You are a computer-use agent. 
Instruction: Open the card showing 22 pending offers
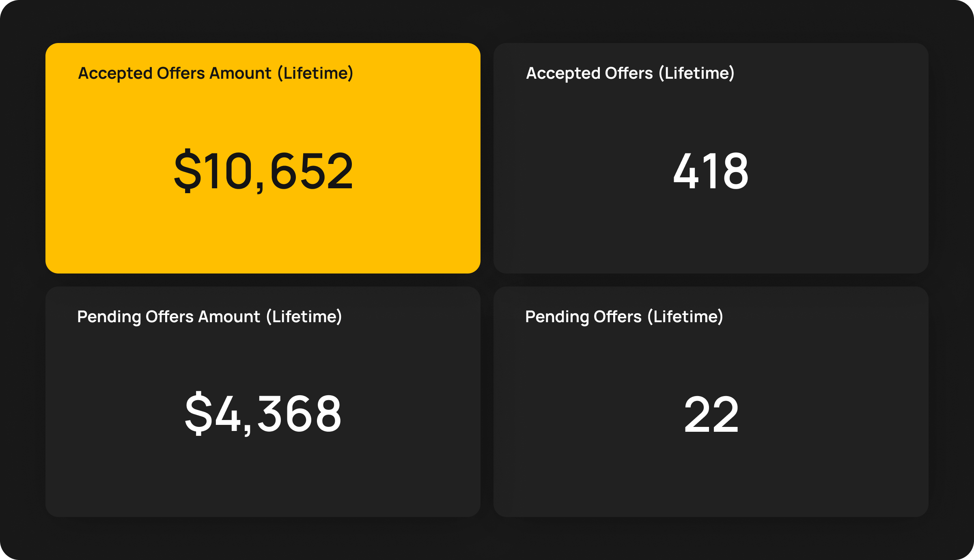click(711, 479)
